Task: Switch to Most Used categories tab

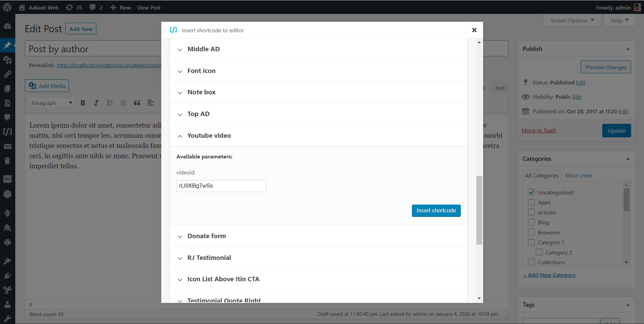Action: (579, 175)
